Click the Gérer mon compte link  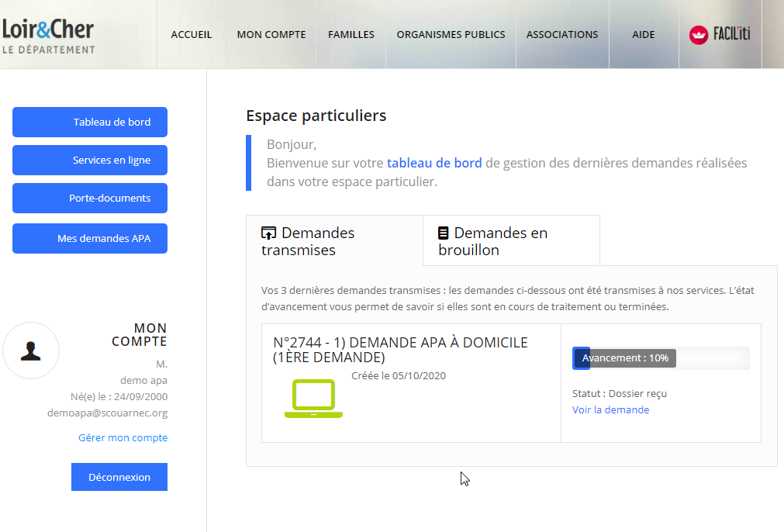tap(123, 437)
